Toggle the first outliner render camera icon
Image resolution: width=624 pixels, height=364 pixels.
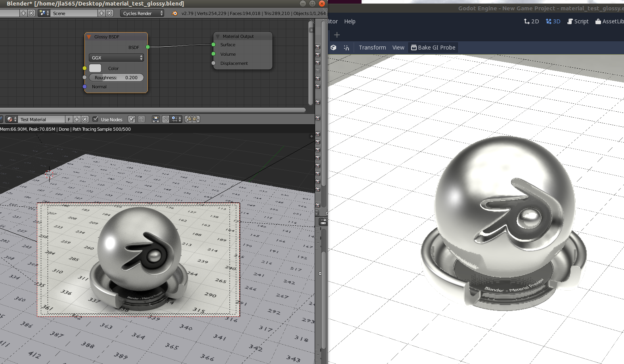pyautogui.click(x=318, y=47)
